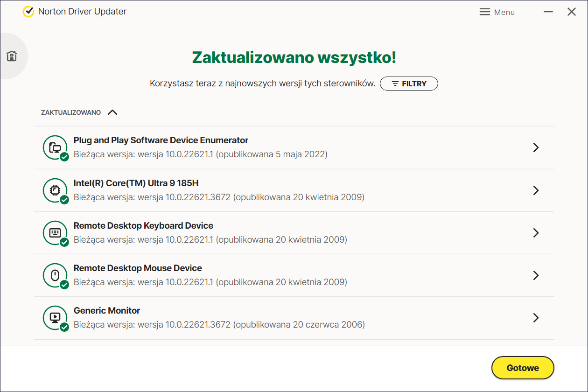Collapse the ZAKTUALIZOWANO section chevron

coord(112,112)
